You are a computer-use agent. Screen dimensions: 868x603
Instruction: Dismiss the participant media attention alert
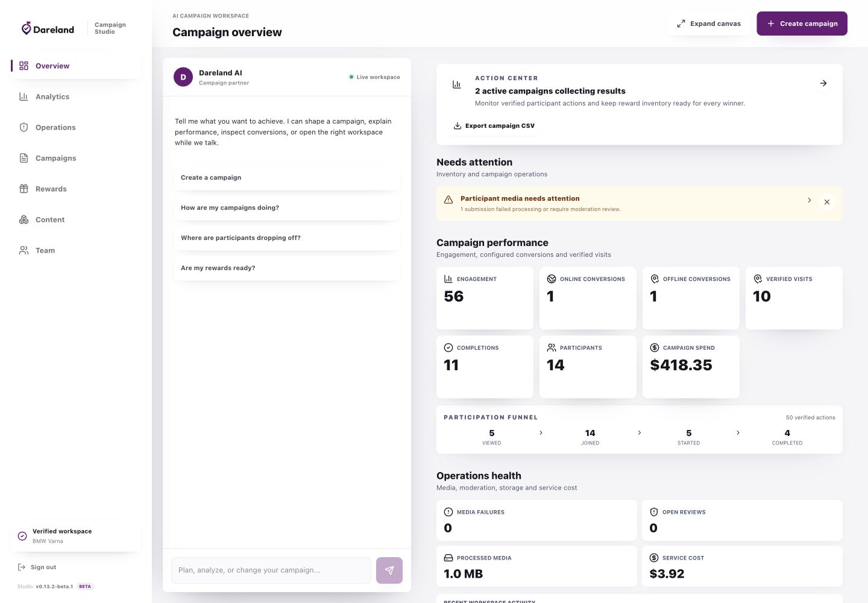(827, 202)
